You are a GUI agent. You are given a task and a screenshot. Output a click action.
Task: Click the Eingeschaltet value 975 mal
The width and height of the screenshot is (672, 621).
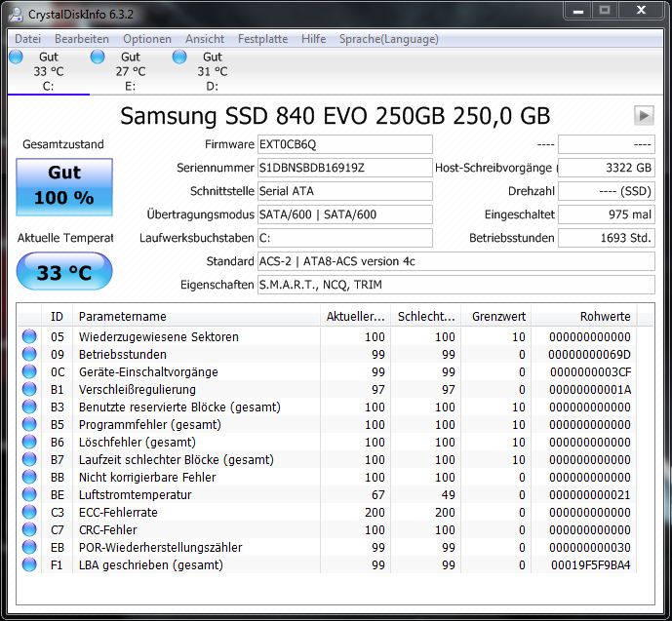pos(607,214)
